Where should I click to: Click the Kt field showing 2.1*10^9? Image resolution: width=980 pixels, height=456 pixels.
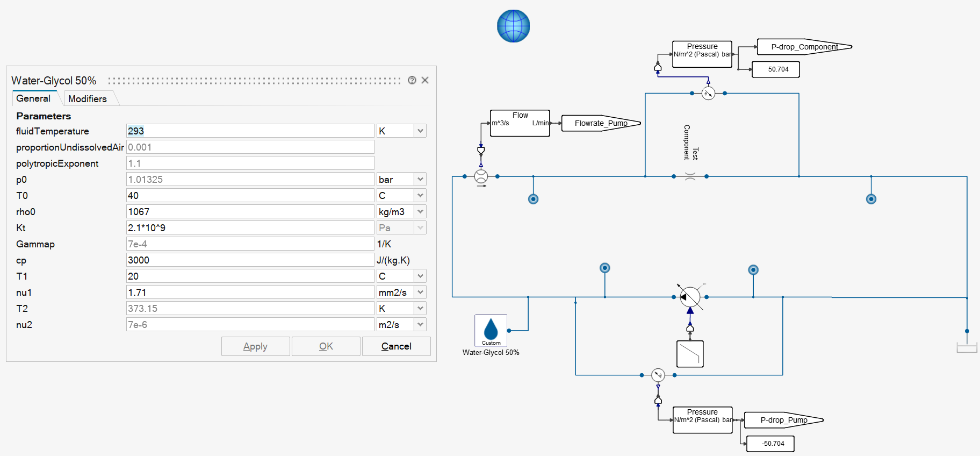(x=250, y=227)
